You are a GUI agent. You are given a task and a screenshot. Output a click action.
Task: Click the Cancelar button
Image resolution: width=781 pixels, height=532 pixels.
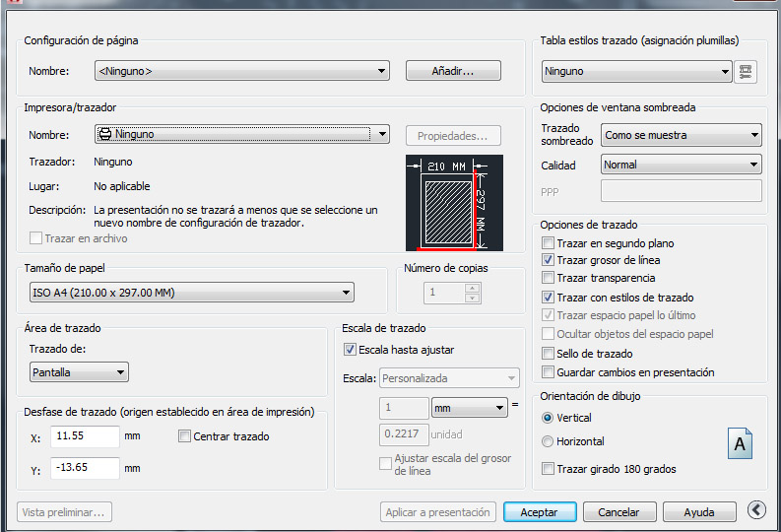pyautogui.click(x=619, y=512)
